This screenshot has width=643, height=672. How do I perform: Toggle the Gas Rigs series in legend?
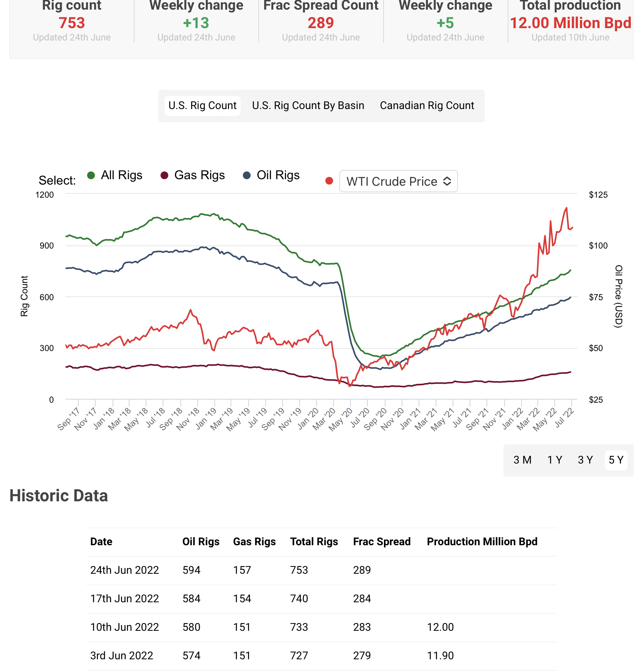coord(199,175)
